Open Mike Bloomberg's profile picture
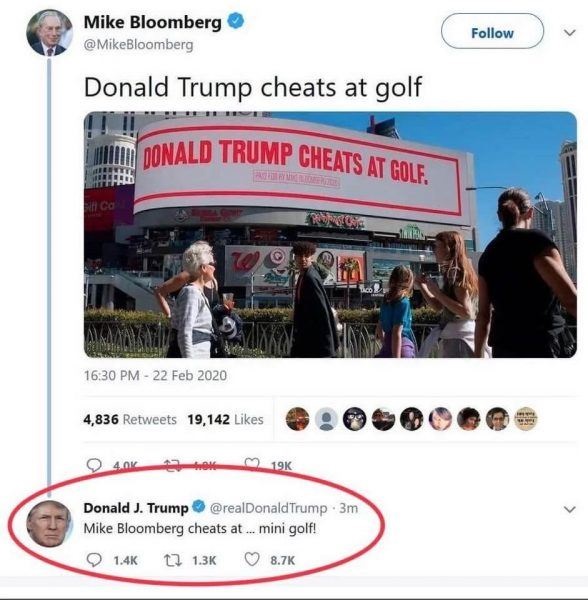This screenshot has height=600, width=588. [x=49, y=33]
